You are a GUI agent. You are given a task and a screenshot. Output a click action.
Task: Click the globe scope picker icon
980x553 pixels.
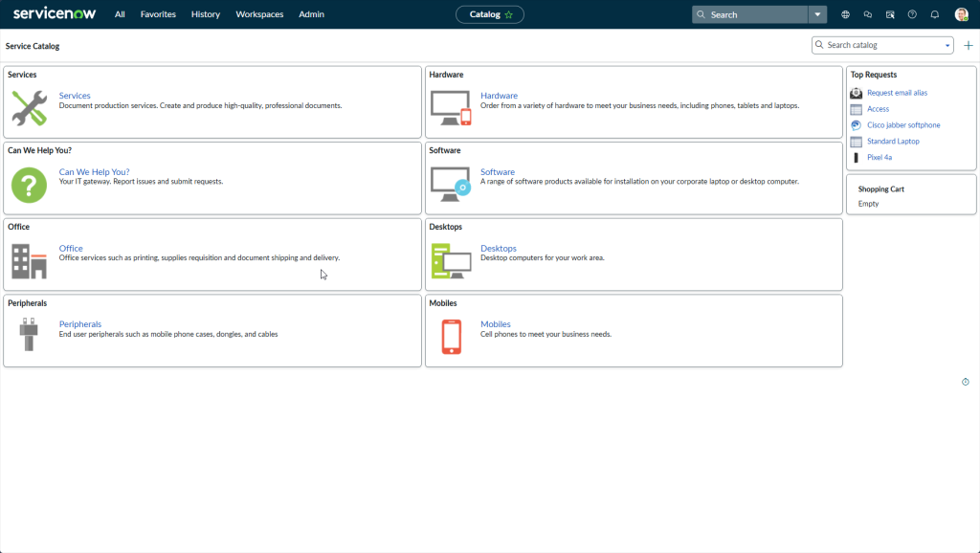[845, 14]
